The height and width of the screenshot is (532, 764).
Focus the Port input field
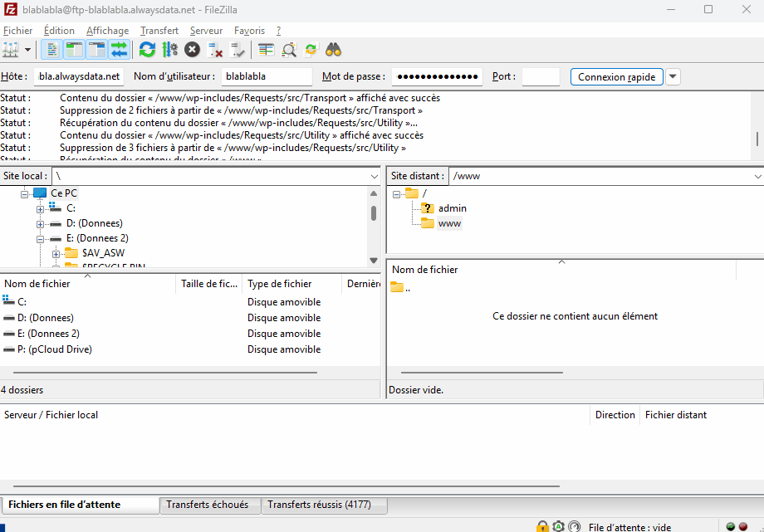541,77
